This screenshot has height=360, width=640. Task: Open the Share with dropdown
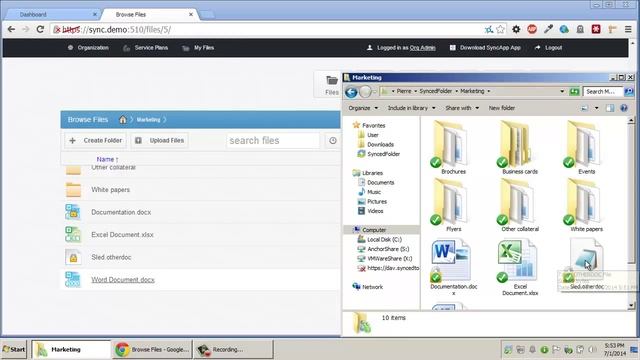click(x=462, y=108)
